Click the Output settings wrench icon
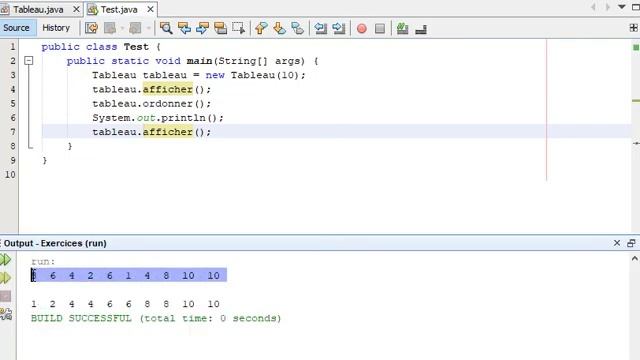Viewport: 640px width, 360px height. click(6, 314)
